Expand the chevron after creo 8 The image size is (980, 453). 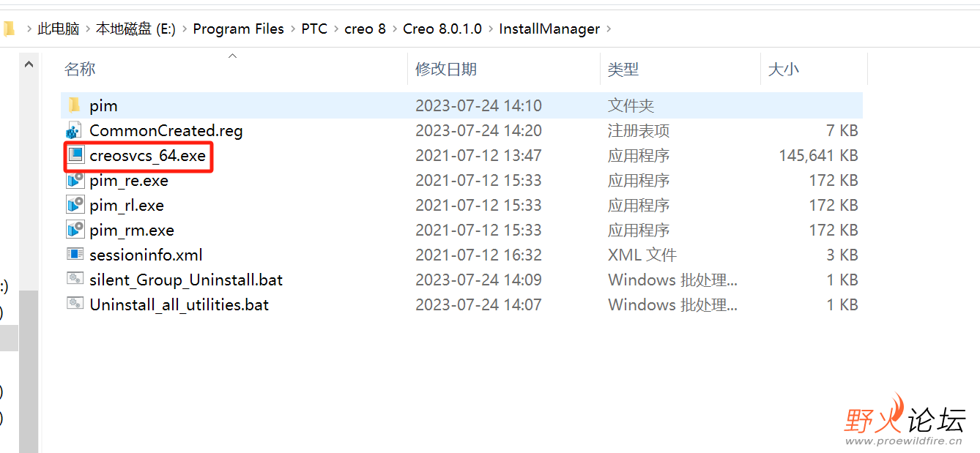click(395, 29)
